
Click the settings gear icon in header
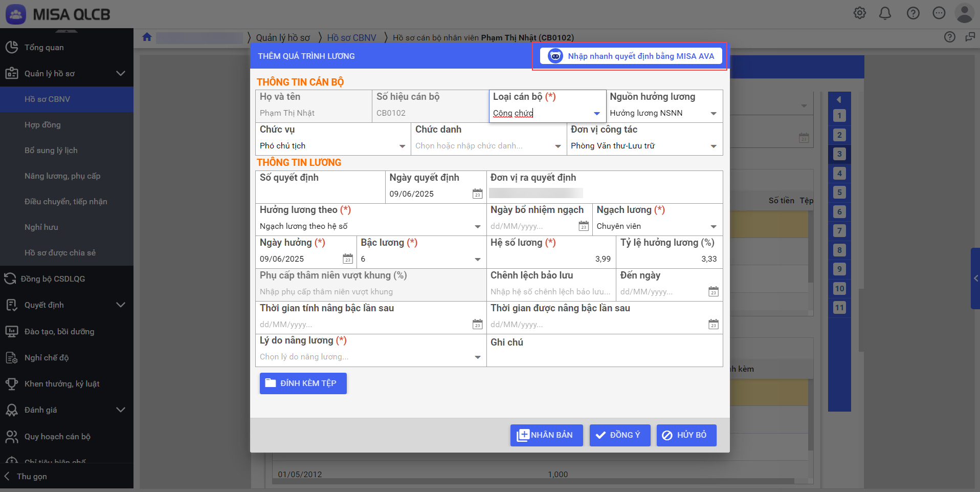pos(860,13)
